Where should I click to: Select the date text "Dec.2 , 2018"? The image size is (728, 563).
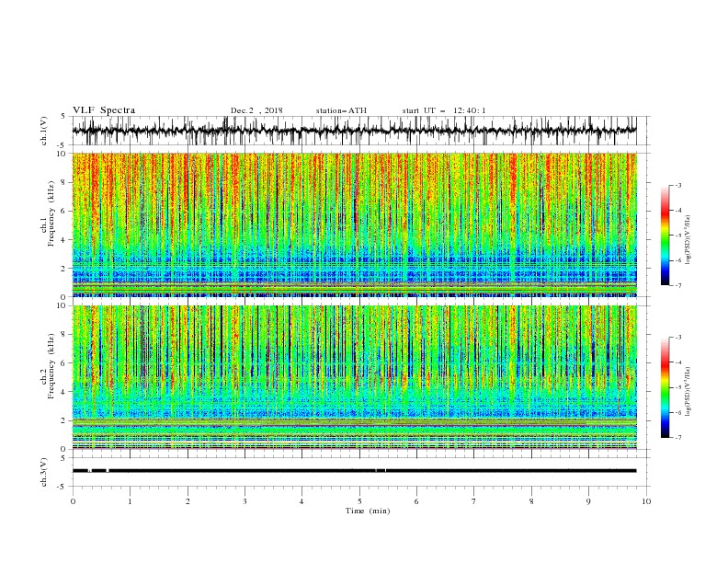point(256,110)
